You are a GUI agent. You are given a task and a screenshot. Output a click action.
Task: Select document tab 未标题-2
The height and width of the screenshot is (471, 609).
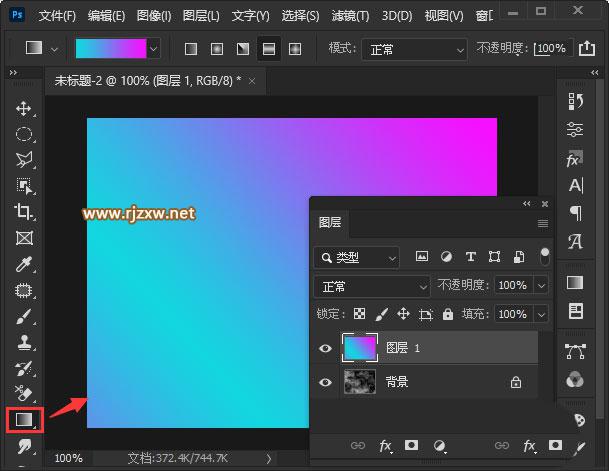[148, 81]
